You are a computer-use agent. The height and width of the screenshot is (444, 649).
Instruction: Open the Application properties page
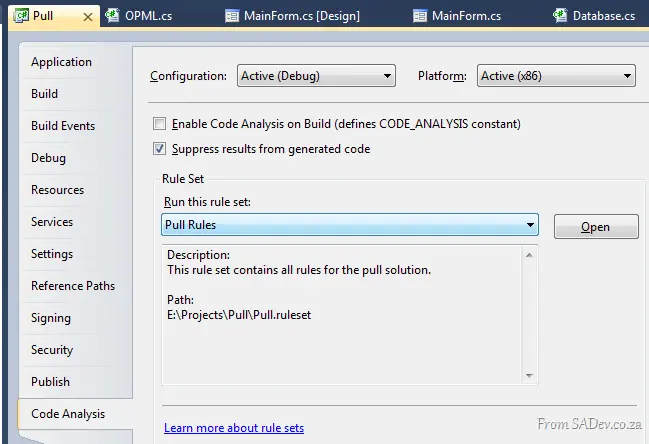pyautogui.click(x=61, y=62)
